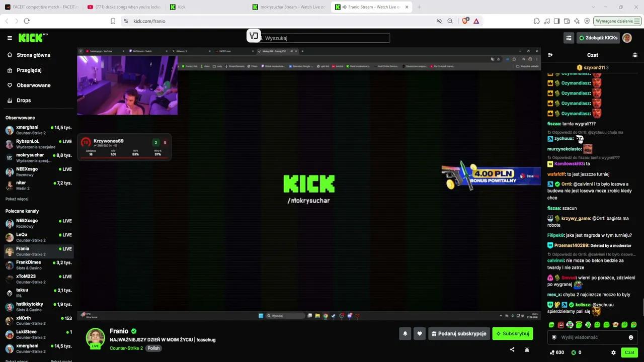Open FrankDimes recommended channel
The height and width of the screenshot is (362, 644).
click(x=38, y=265)
